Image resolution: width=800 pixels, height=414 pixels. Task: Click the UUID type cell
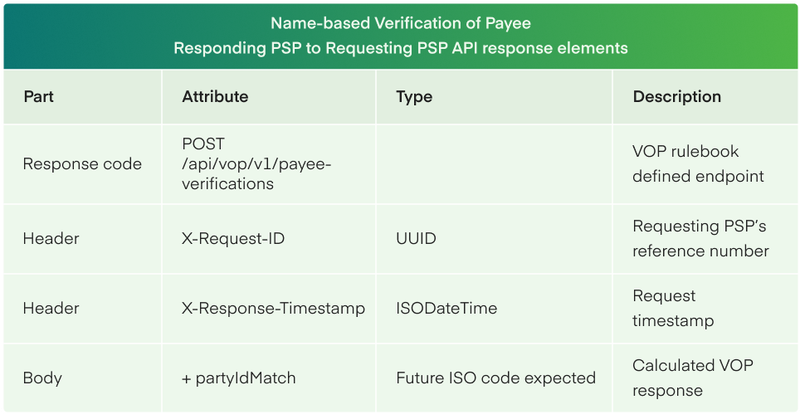[494, 239]
